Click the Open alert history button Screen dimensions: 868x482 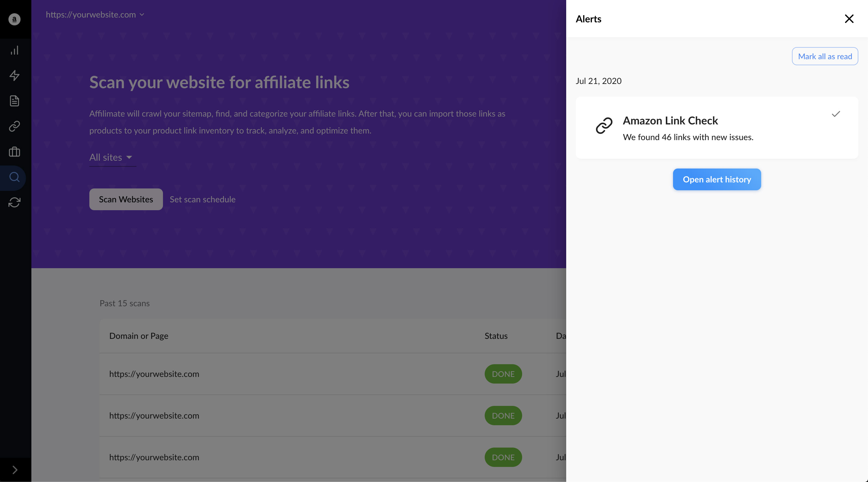717,179
